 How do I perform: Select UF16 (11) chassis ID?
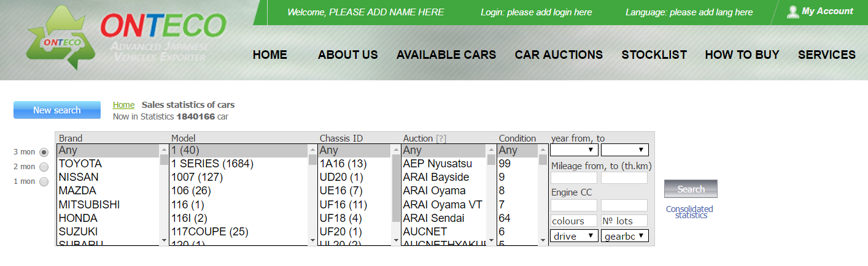click(x=355, y=204)
